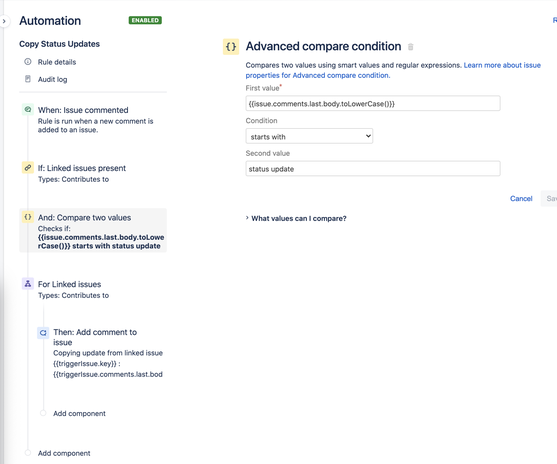Click the First value input field
The image size is (557, 464).
373,103
